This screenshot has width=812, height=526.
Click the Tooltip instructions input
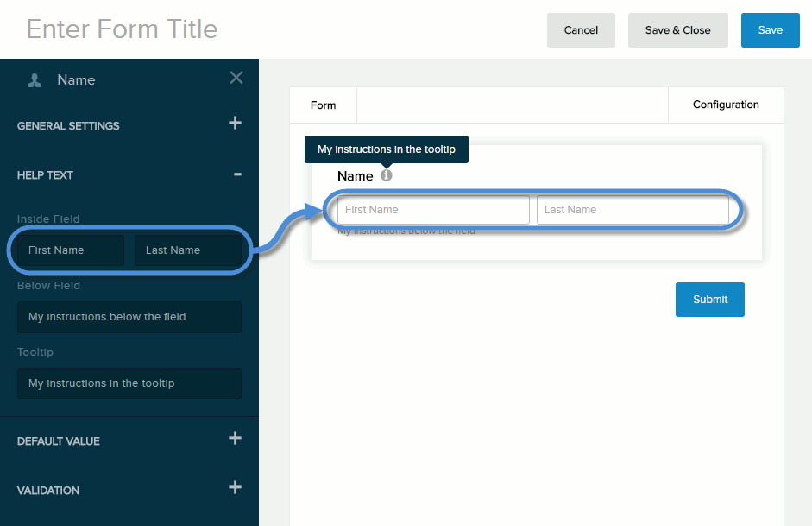(x=129, y=383)
